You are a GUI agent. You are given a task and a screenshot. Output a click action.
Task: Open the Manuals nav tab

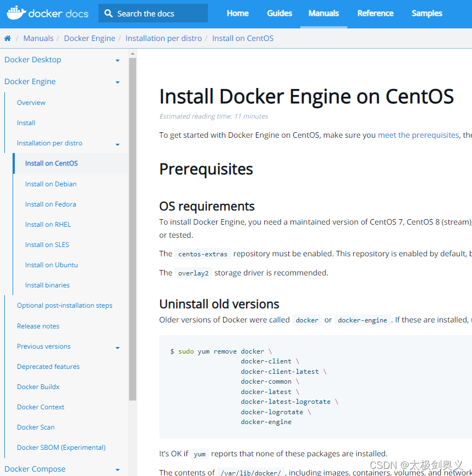coord(323,13)
